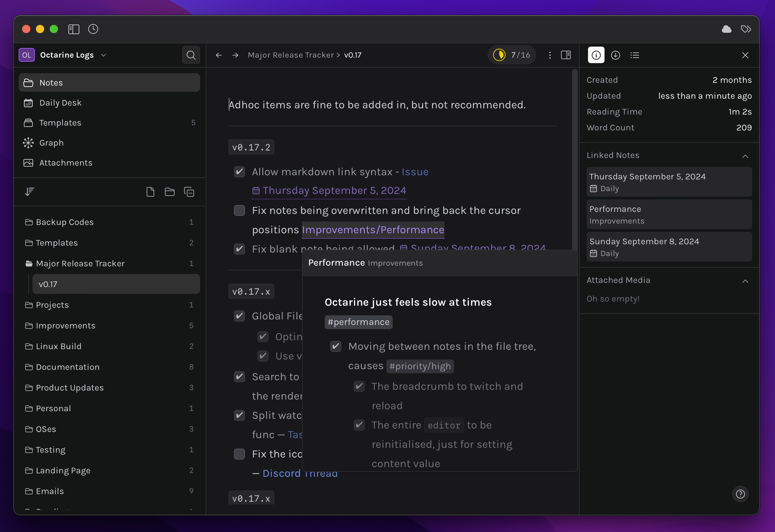
Task: Collapse the Major Release Tracker folder
Action: (x=109, y=264)
